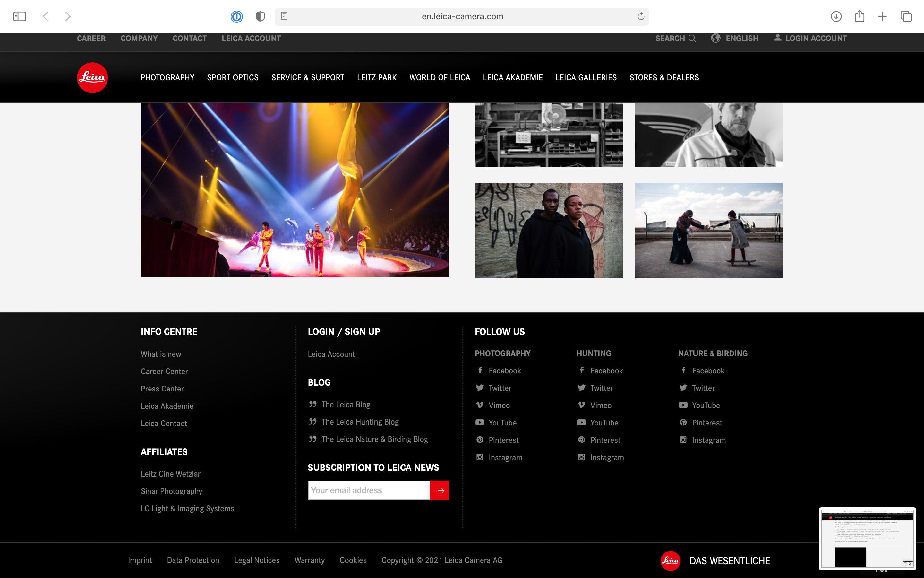This screenshot has width=924, height=578.
Task: Open the Service & Support menu
Action: pyautogui.click(x=308, y=78)
